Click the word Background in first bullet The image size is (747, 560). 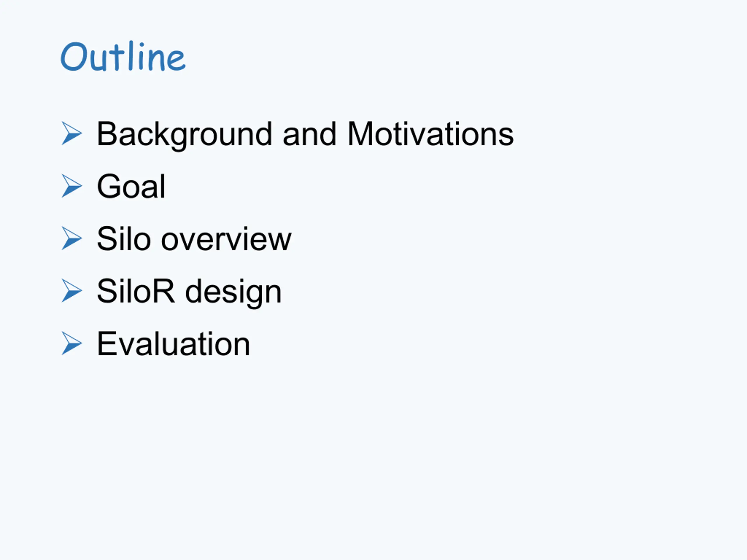click(x=184, y=135)
